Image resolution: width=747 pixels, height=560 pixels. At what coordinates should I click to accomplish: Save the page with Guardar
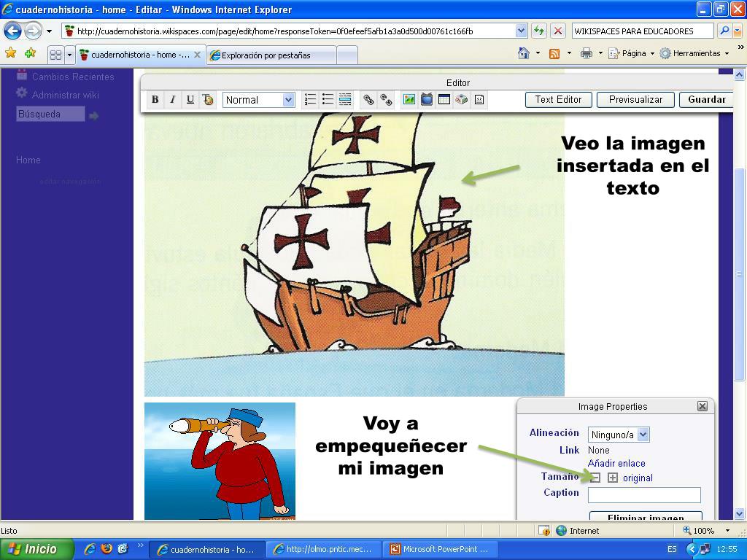pyautogui.click(x=706, y=99)
